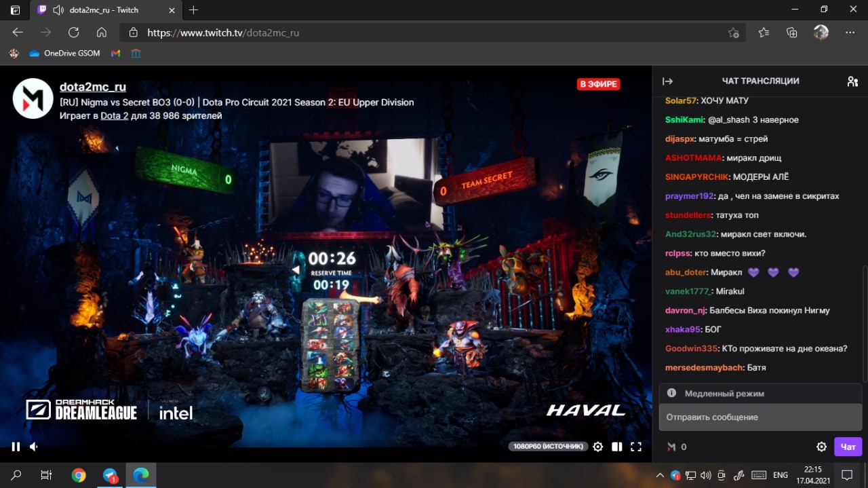Open username ASHOTMAMA in chat
The height and width of the screenshot is (488, 868).
pyautogui.click(x=692, y=157)
